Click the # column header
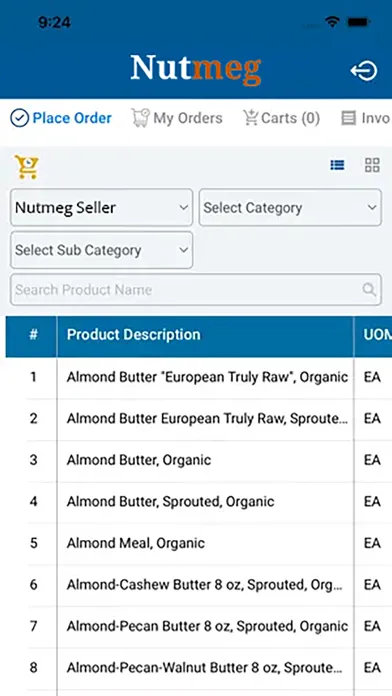The width and height of the screenshot is (392, 696). (32, 336)
